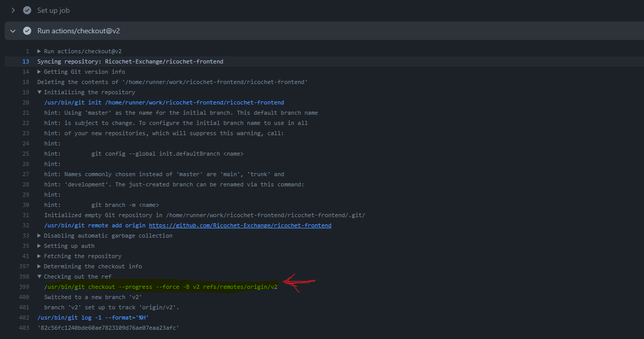Open the Ricochet-Exchange/ricochet-frontend GitHub link
Screen dimensions: 644x339
pos(240,225)
